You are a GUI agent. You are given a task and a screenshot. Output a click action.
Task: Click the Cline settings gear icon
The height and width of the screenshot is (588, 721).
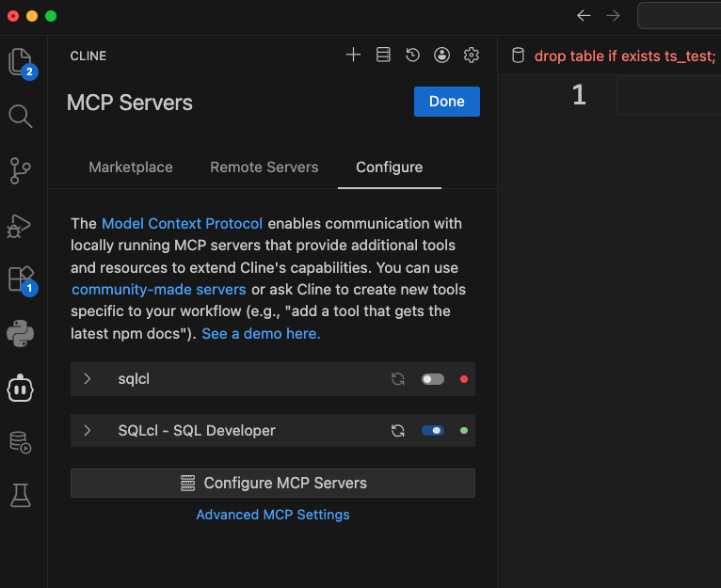pos(472,56)
